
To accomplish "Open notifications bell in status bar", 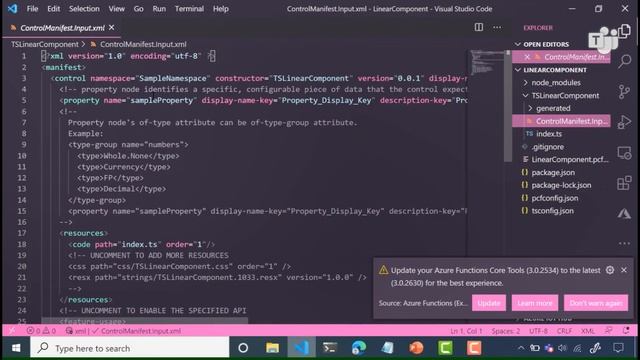I will pyautogui.click(x=626, y=331).
